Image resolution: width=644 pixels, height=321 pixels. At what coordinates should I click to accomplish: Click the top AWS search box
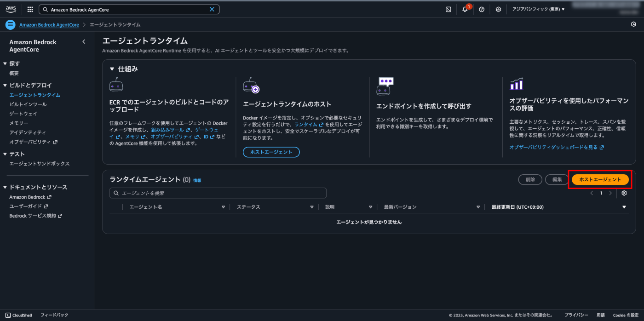[x=129, y=9]
